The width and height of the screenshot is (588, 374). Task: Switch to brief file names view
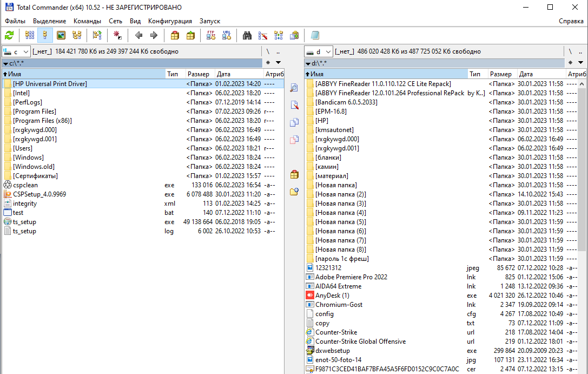[x=29, y=35]
